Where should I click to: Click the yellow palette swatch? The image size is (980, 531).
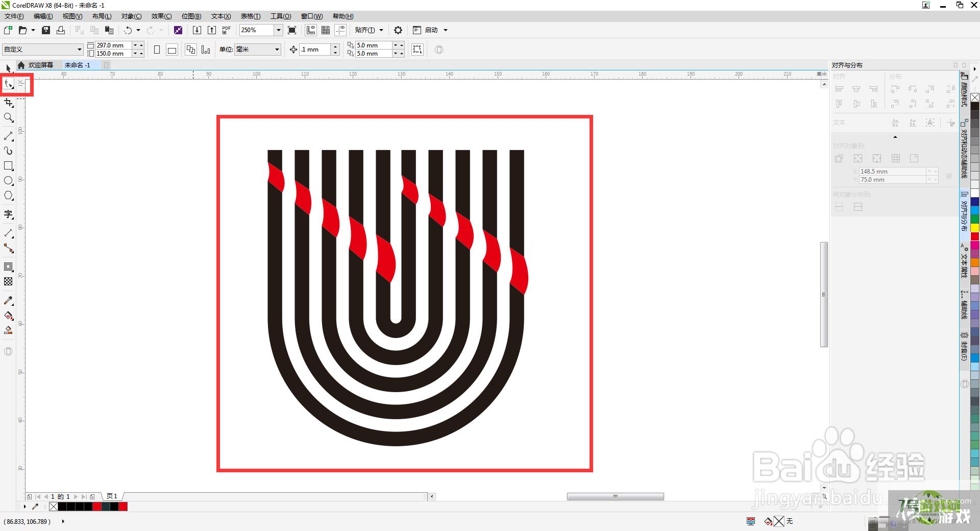pos(975,228)
